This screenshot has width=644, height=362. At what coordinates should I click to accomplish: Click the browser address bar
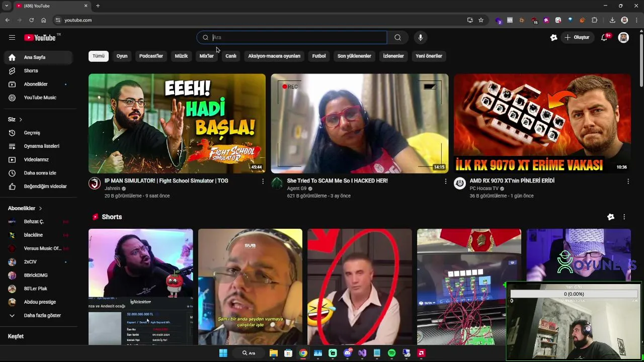point(262,20)
